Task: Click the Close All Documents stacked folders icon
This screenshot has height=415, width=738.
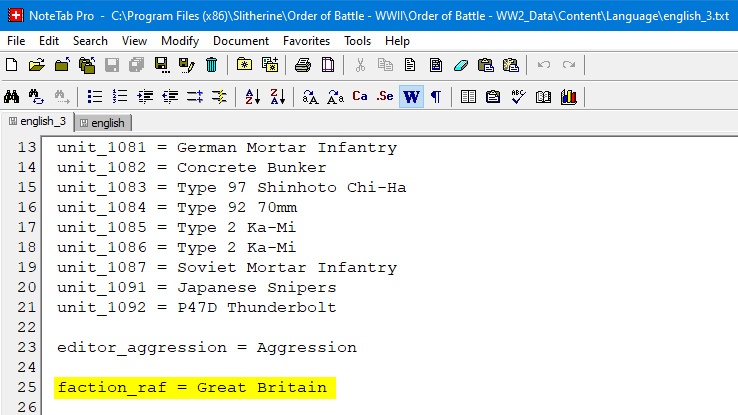Action: (x=87, y=65)
